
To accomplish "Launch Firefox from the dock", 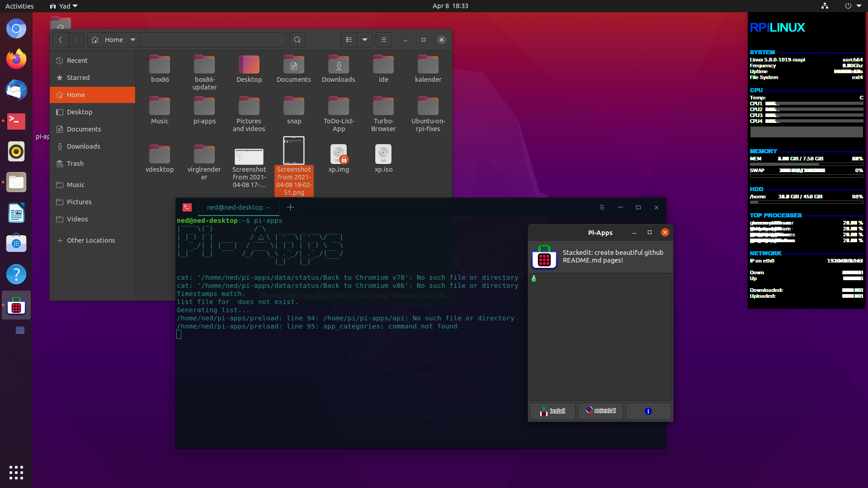I will point(16,59).
